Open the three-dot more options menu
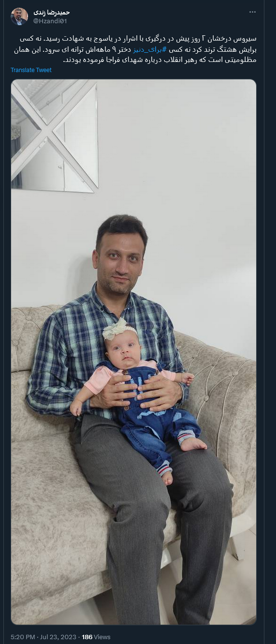The height and width of the screenshot is (644, 276). pos(252,12)
